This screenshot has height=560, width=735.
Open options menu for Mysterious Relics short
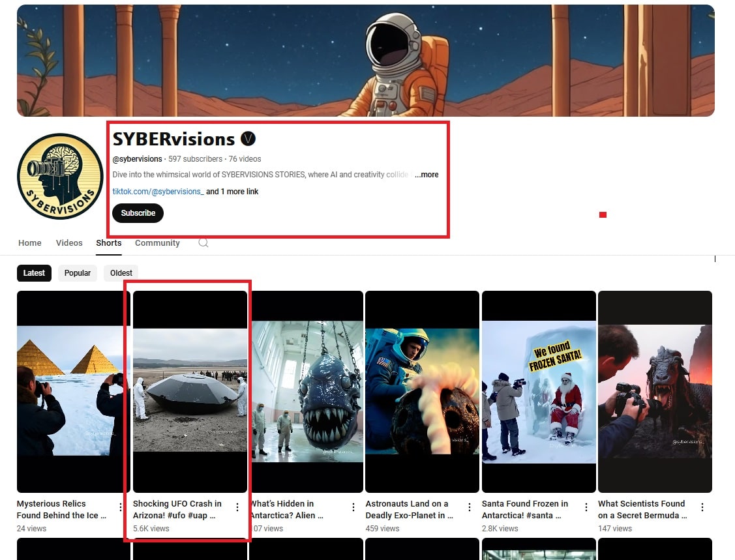[121, 507]
